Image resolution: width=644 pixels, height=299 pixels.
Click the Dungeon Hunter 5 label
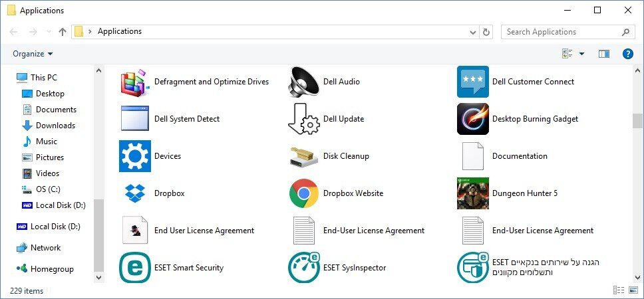[525, 193]
